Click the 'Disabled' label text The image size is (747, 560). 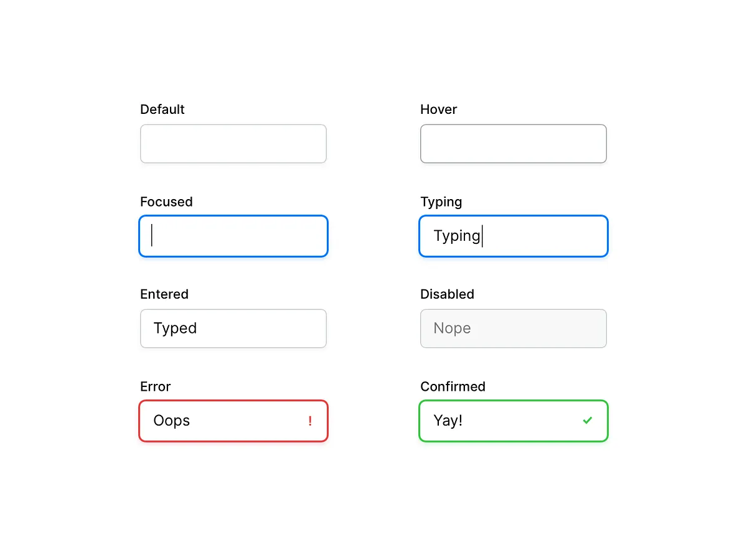[x=447, y=294]
